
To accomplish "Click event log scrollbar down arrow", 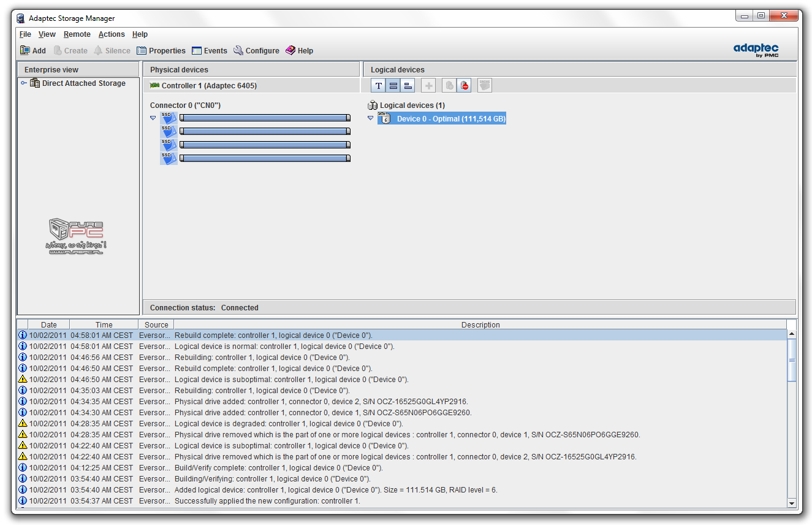I will [792, 504].
